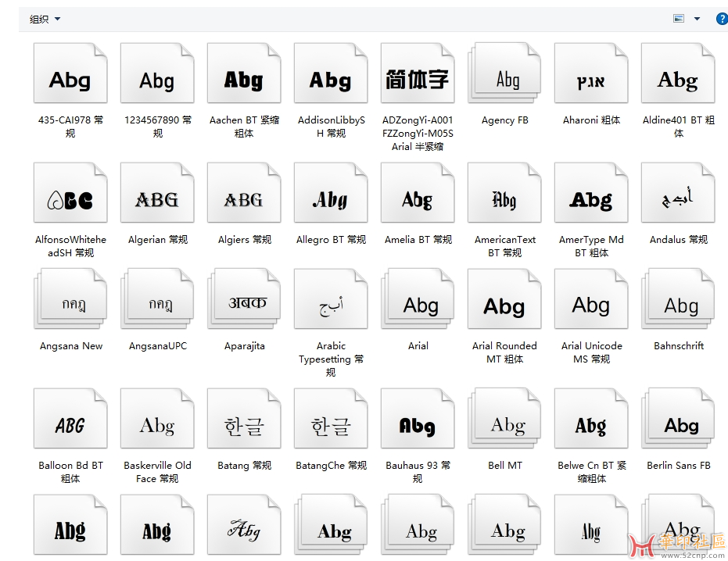Click the 'Batang 常规' label

[x=244, y=466]
